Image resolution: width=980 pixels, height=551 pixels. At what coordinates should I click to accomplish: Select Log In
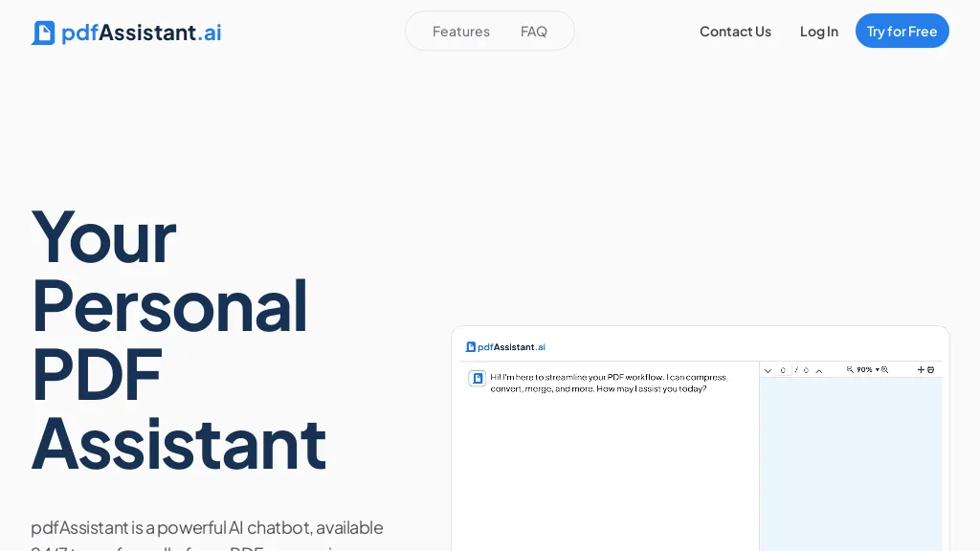tap(818, 31)
